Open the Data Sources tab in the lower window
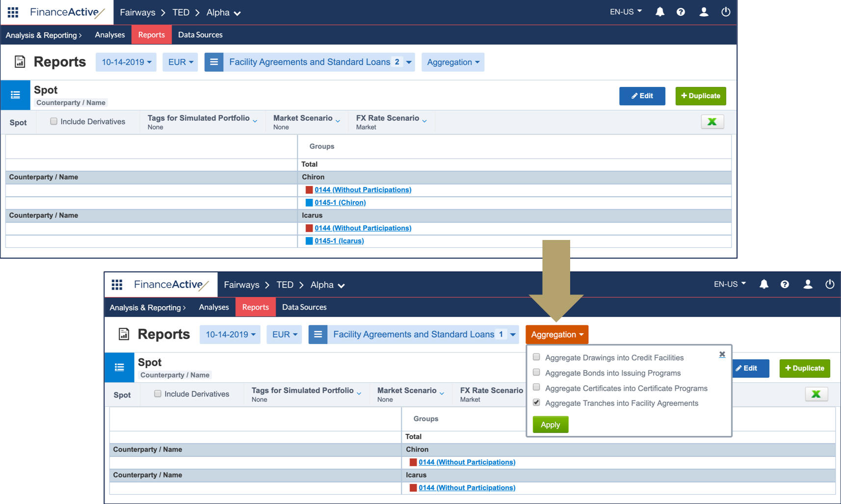 pyautogui.click(x=304, y=307)
